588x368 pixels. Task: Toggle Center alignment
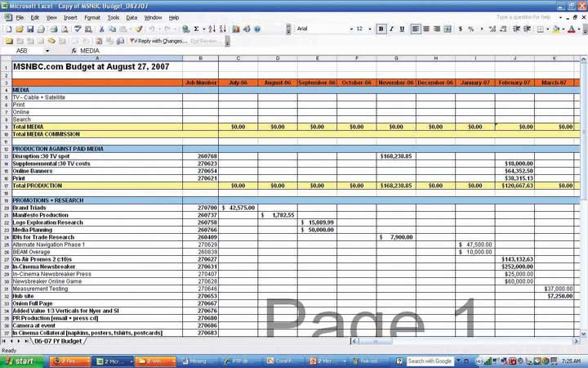click(x=426, y=29)
